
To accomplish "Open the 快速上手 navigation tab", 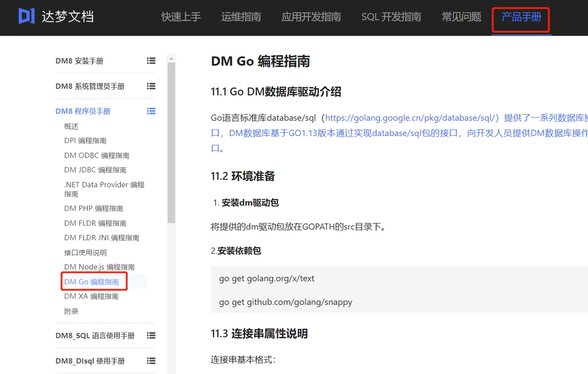I will pos(181,17).
